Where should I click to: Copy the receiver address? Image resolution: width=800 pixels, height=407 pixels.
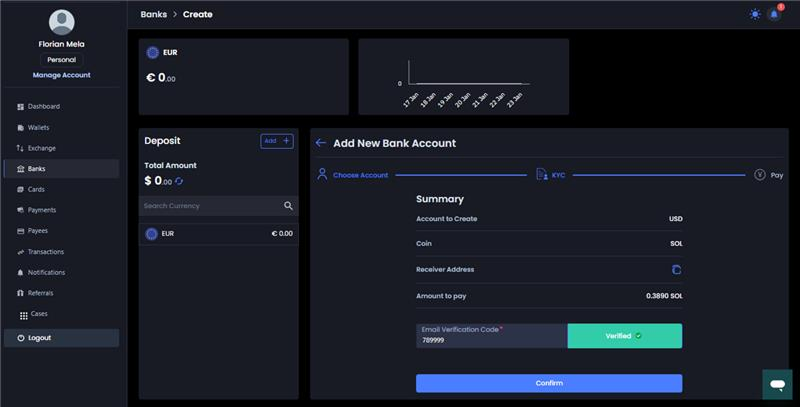(x=676, y=269)
